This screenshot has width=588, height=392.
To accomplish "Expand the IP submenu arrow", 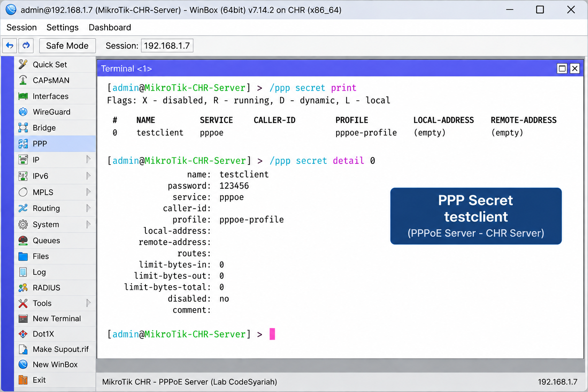I will pos(88,159).
